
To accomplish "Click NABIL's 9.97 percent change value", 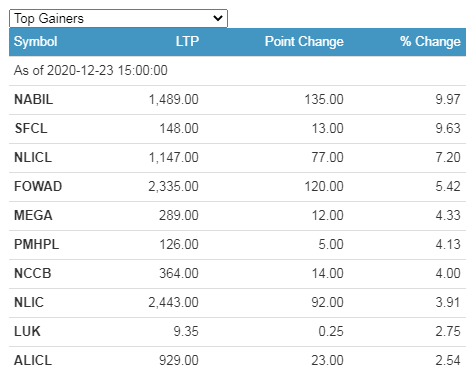I will [448, 99].
